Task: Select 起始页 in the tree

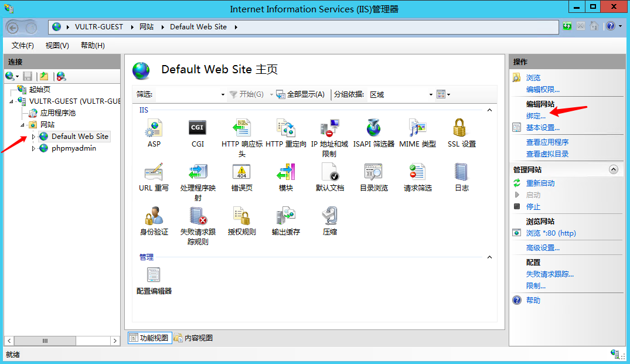Action: tap(39, 89)
